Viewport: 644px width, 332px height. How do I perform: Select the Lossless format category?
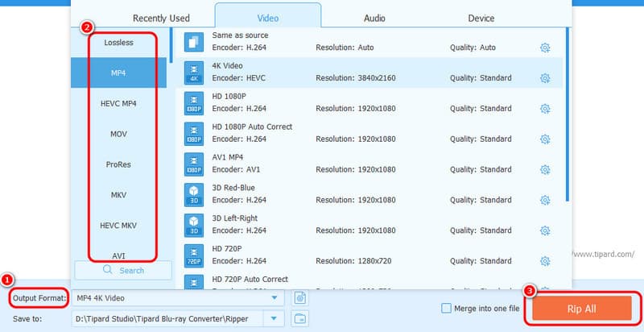click(x=118, y=43)
